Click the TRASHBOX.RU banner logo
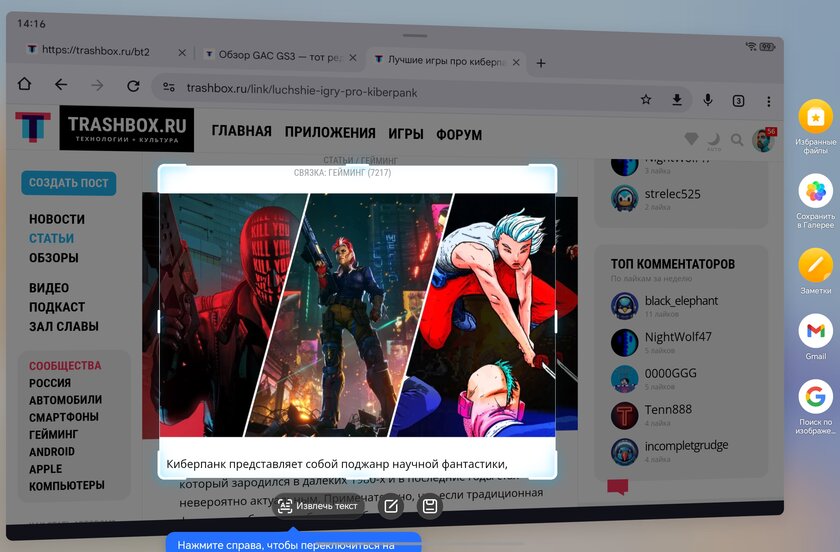 coord(127,129)
